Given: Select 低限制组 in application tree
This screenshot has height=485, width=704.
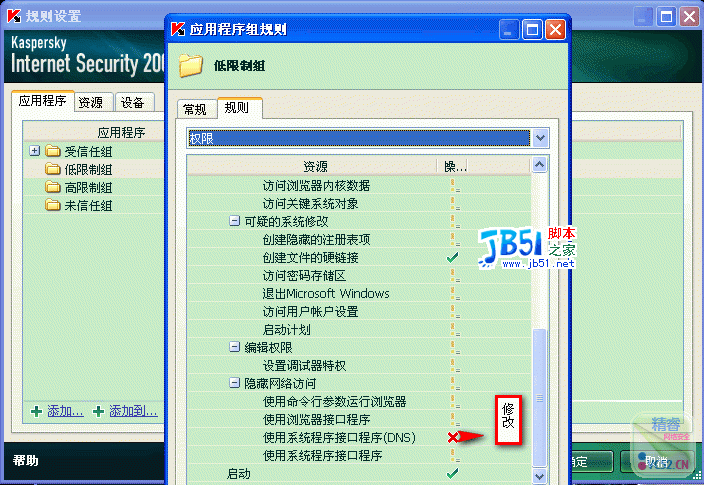Looking at the screenshot, I should (88, 170).
